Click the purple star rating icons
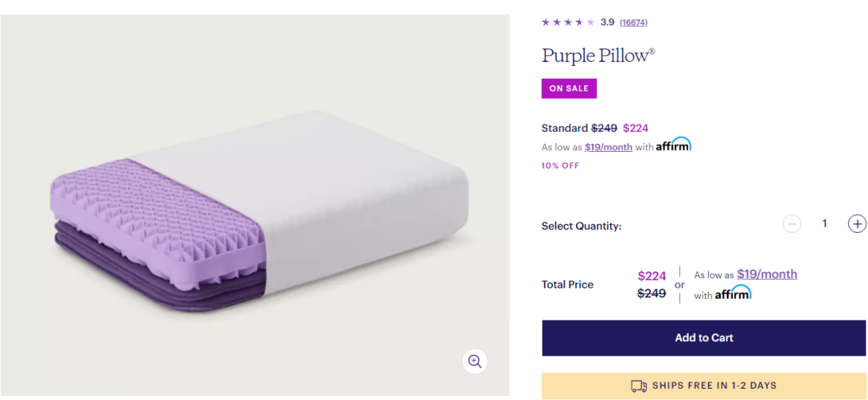868x400 pixels. 568,22
